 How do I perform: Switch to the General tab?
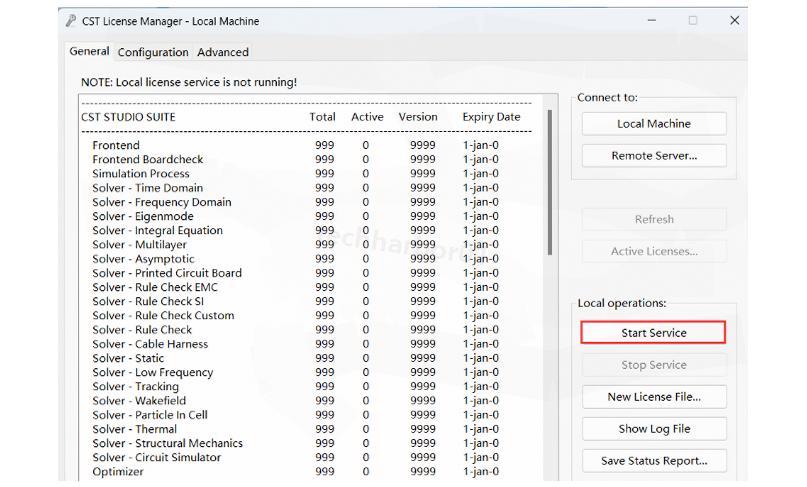89,51
